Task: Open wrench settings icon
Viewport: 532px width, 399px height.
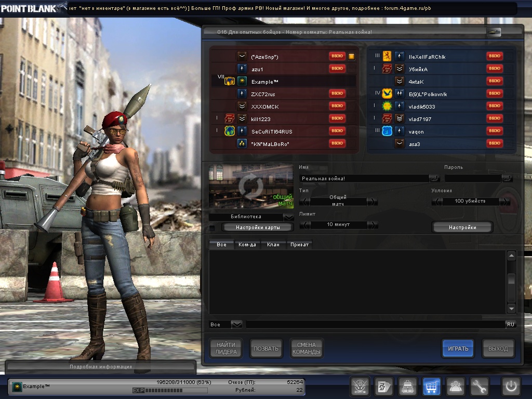Action: 480,387
